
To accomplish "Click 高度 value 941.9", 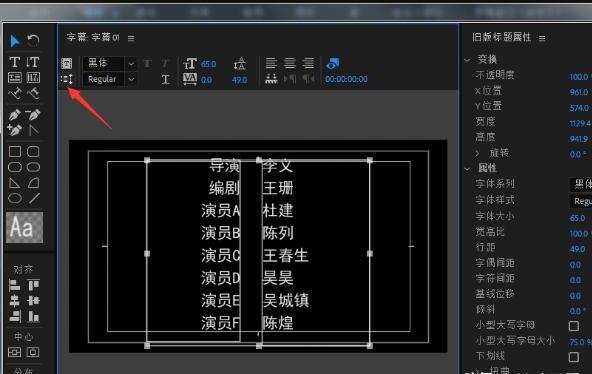I will pyautogui.click(x=579, y=139).
